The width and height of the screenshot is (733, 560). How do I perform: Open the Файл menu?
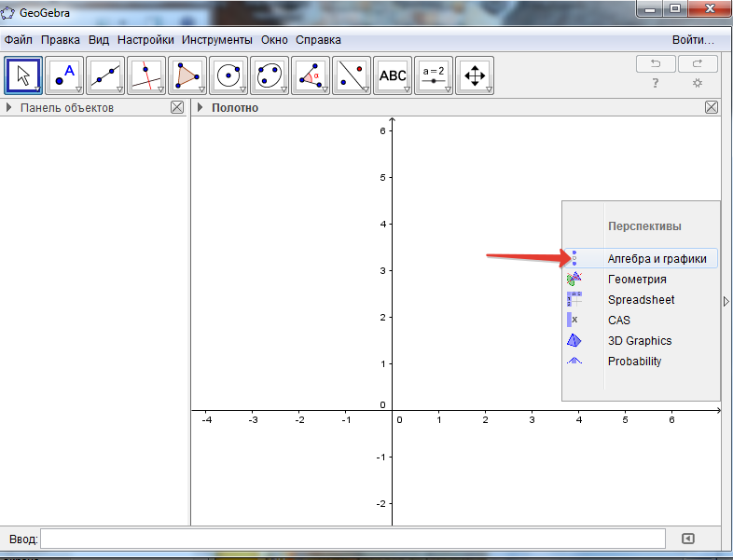(19, 40)
